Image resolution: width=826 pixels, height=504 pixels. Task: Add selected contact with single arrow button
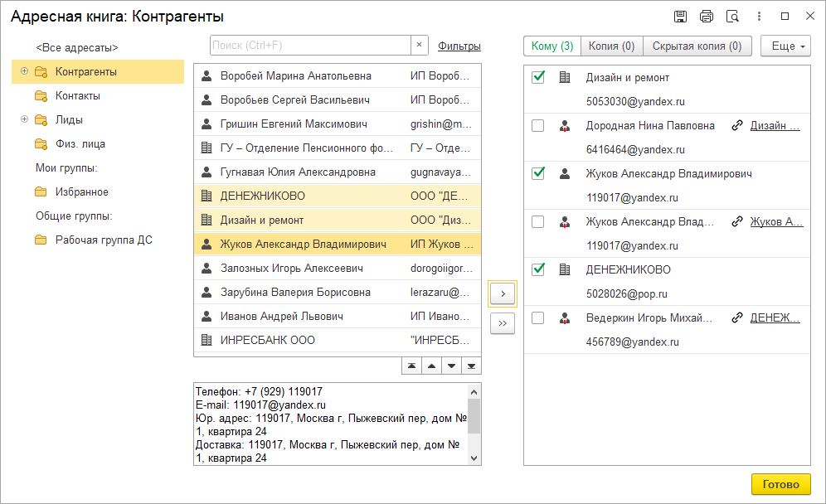503,293
